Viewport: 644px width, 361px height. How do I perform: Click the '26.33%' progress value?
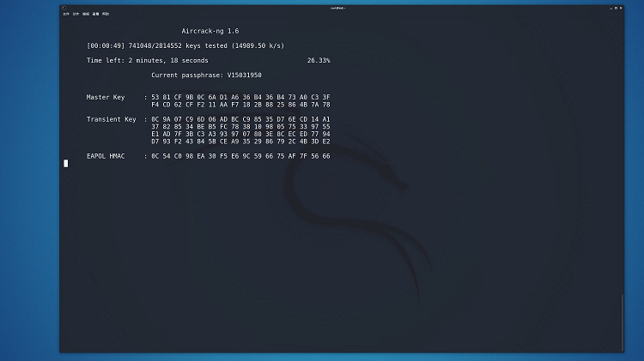click(319, 61)
